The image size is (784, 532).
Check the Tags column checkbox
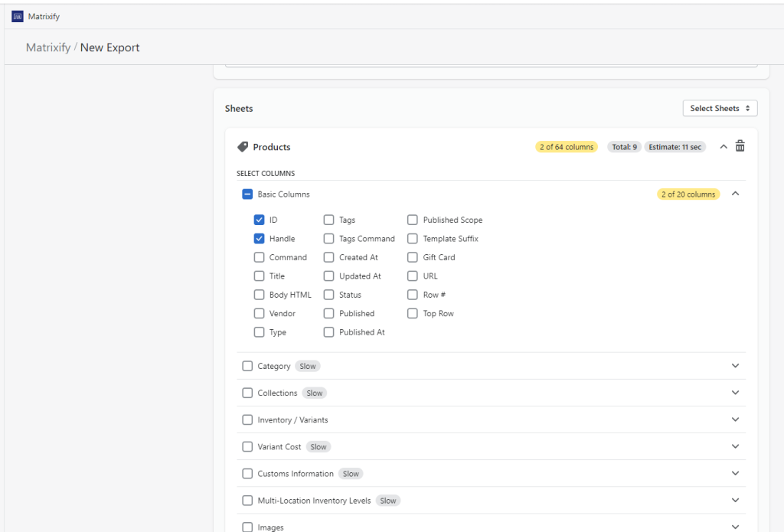pos(328,220)
